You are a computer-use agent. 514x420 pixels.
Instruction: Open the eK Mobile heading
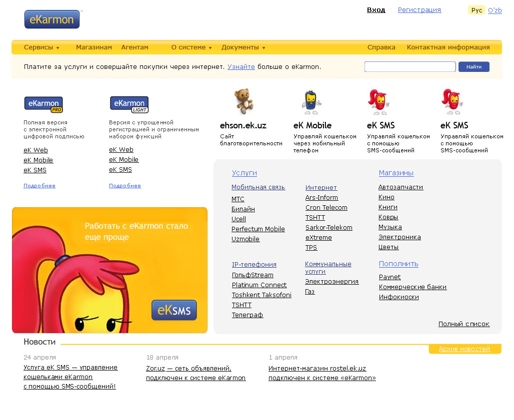(312, 125)
